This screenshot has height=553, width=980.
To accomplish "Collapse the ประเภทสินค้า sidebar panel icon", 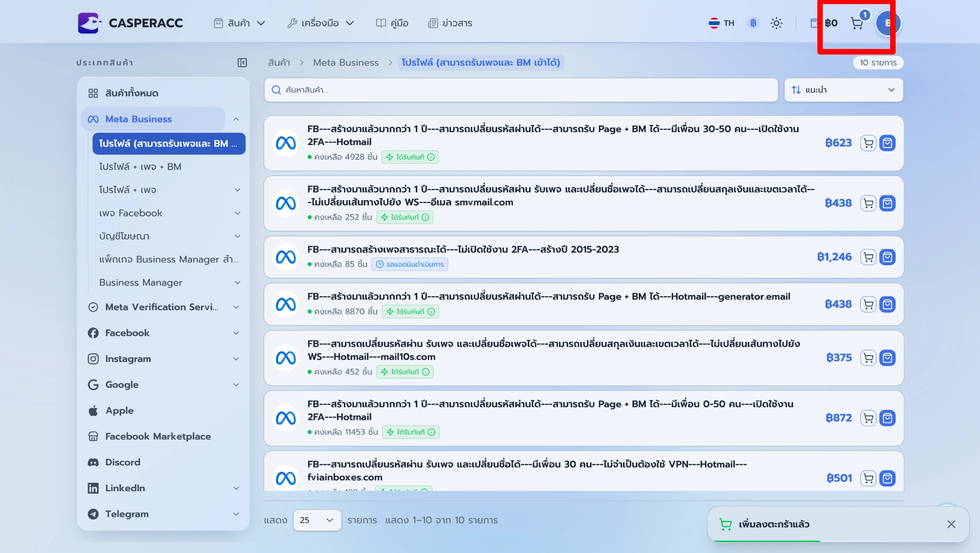I will (242, 63).
